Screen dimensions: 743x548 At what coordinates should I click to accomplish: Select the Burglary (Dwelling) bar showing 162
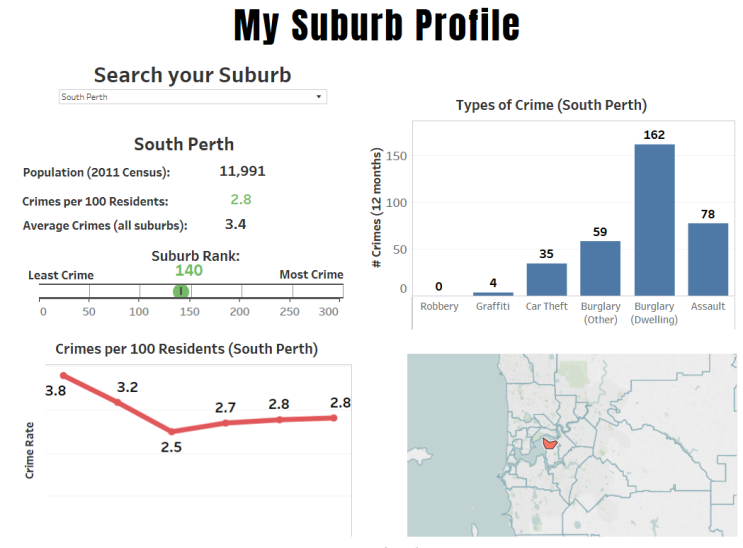[x=654, y=219]
